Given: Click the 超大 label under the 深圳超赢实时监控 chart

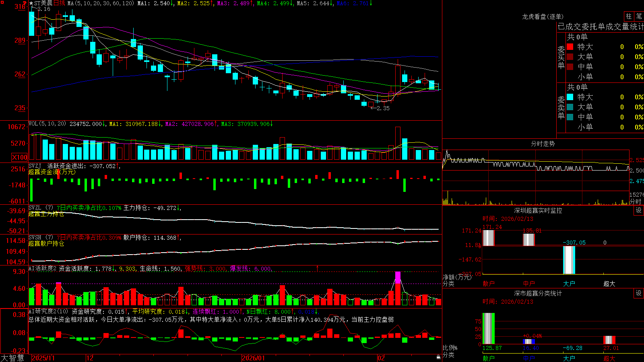Looking at the screenshot, I should (609, 284).
